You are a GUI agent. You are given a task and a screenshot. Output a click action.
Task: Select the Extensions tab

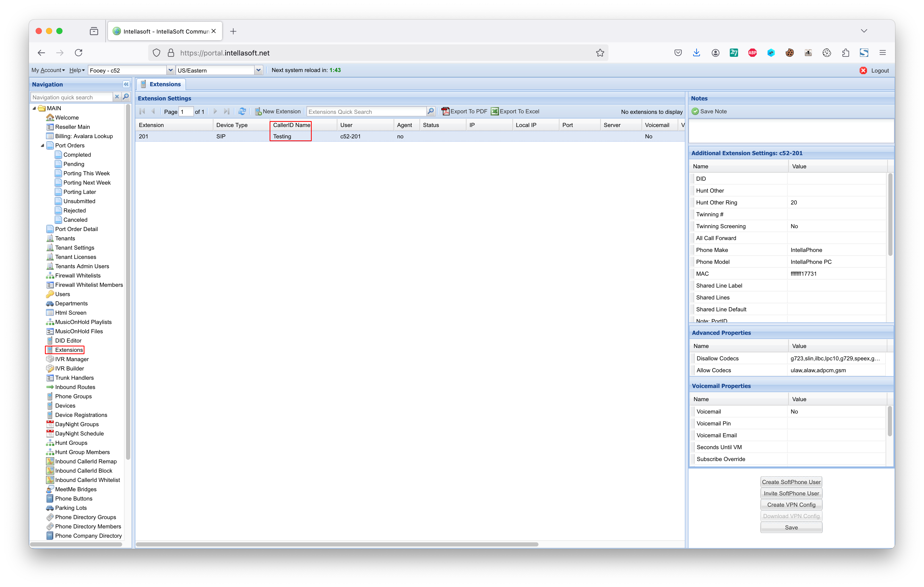(x=161, y=84)
